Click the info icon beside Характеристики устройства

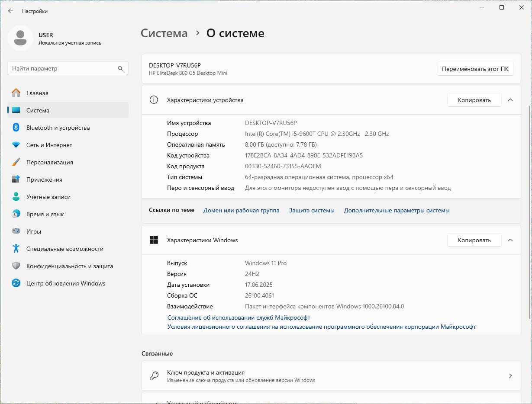click(154, 100)
